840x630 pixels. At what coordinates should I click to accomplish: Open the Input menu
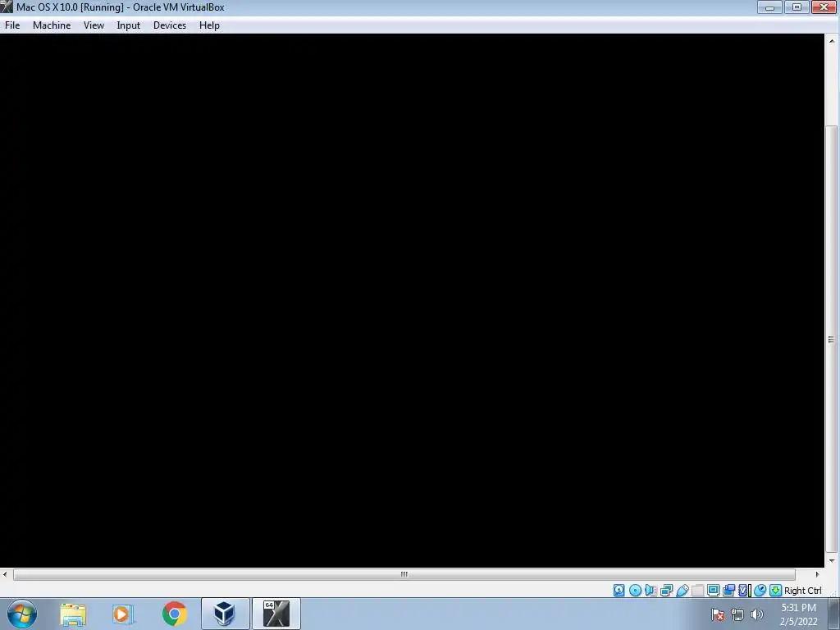tap(128, 25)
